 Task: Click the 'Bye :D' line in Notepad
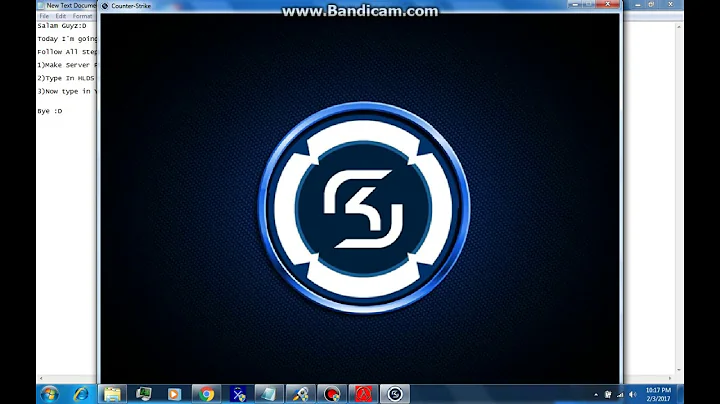(50, 111)
